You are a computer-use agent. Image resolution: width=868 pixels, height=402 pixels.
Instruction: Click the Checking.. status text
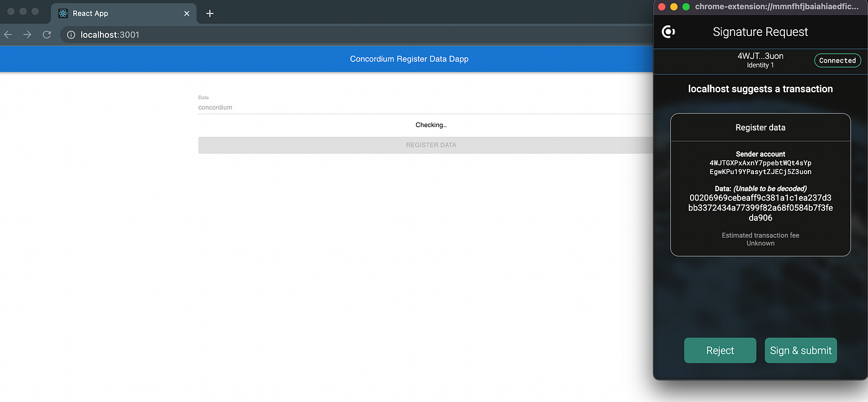[x=431, y=125]
